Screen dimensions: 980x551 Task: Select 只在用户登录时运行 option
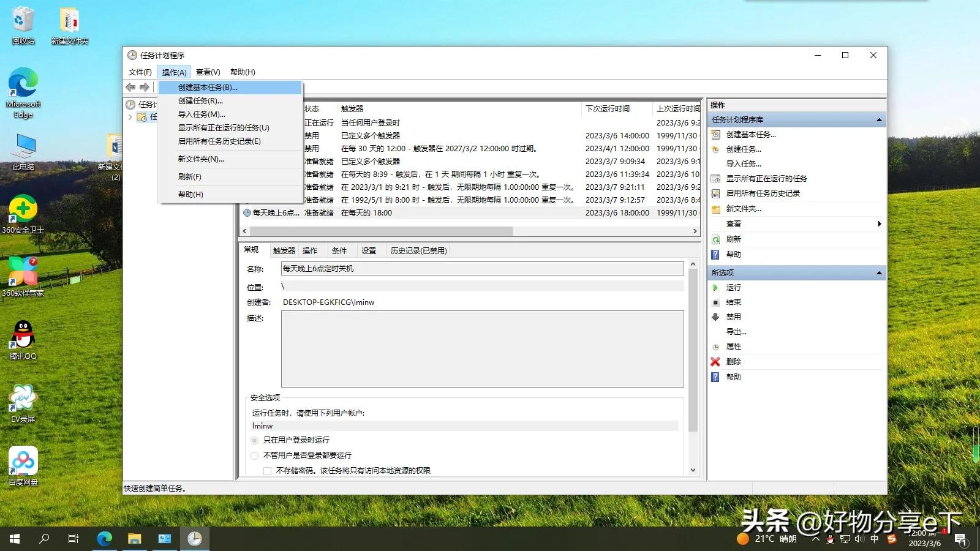click(255, 440)
